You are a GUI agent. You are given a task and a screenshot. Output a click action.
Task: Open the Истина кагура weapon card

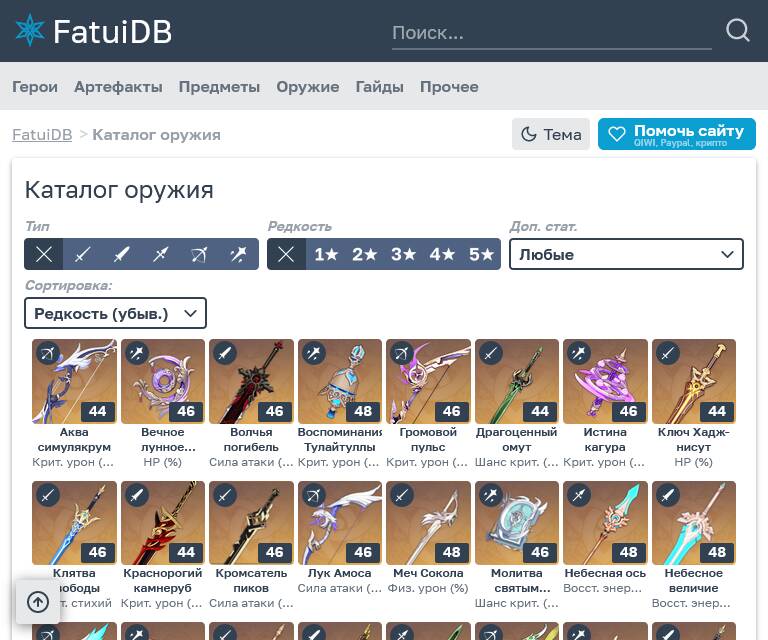(x=605, y=403)
